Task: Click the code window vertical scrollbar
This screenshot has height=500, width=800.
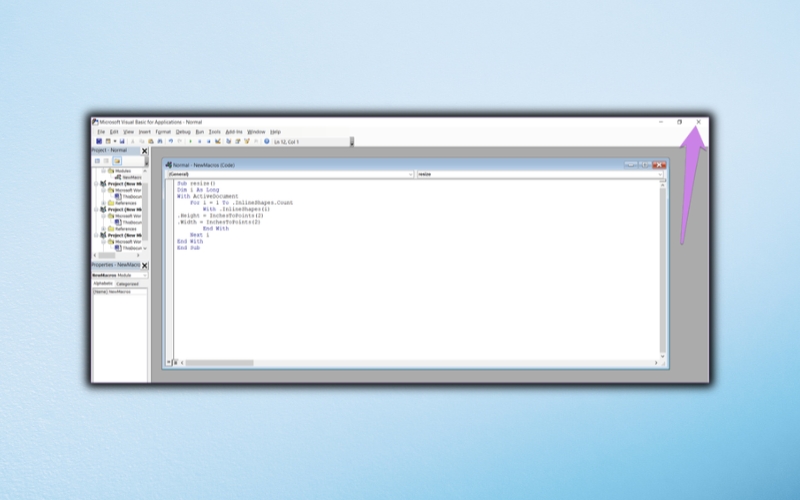Action: [663, 270]
